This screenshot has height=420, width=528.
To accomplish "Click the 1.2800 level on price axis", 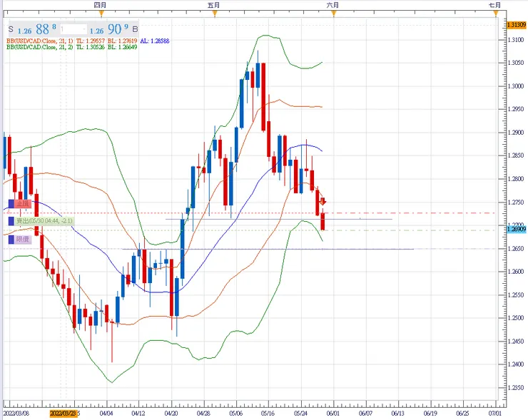I will click(x=516, y=179).
